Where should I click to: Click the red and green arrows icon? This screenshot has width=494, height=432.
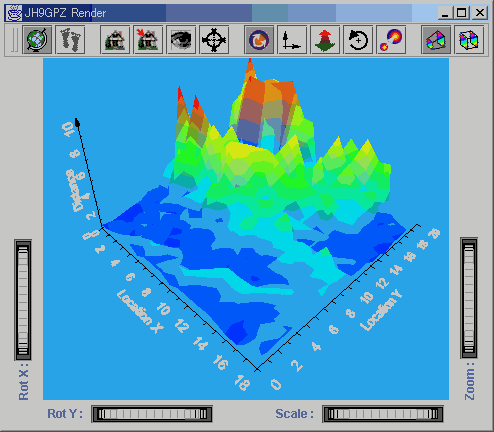[325, 40]
